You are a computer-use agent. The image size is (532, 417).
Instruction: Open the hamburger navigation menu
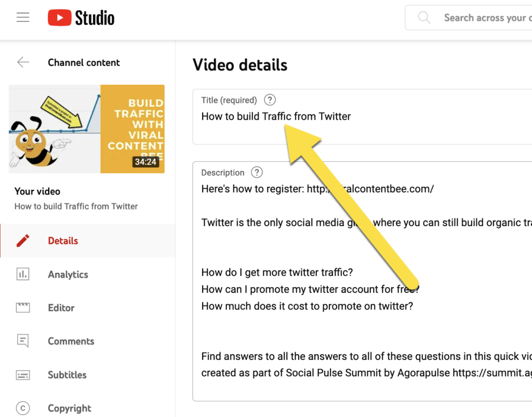[23, 18]
